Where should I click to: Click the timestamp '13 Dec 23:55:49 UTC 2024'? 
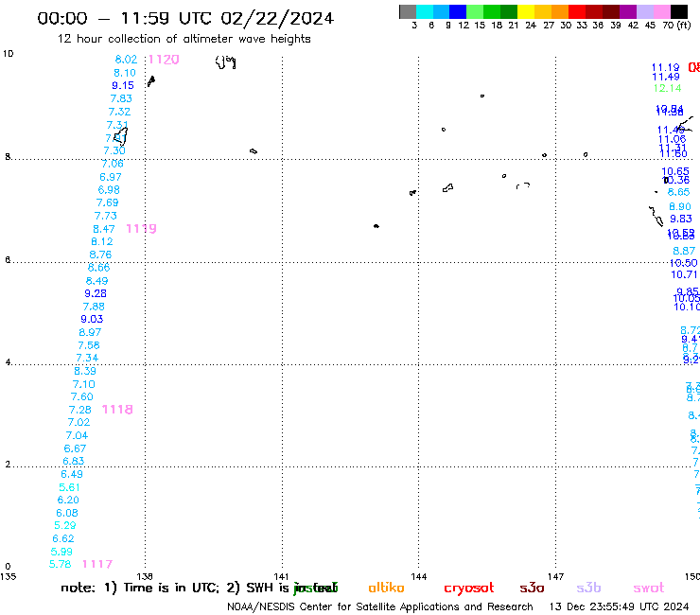[620, 606]
